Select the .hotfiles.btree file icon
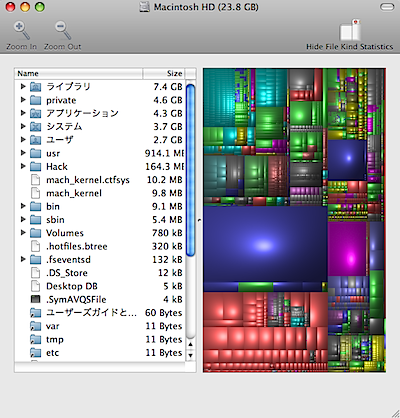The height and width of the screenshot is (418, 400). pos(35,246)
